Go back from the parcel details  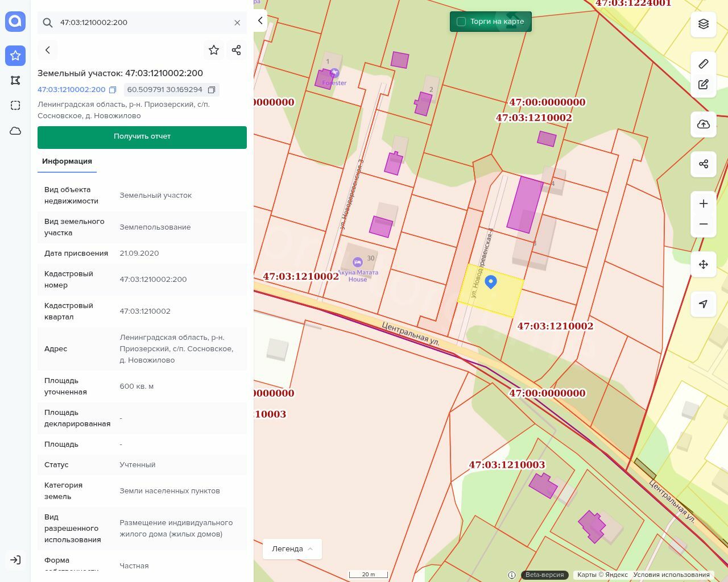point(48,50)
